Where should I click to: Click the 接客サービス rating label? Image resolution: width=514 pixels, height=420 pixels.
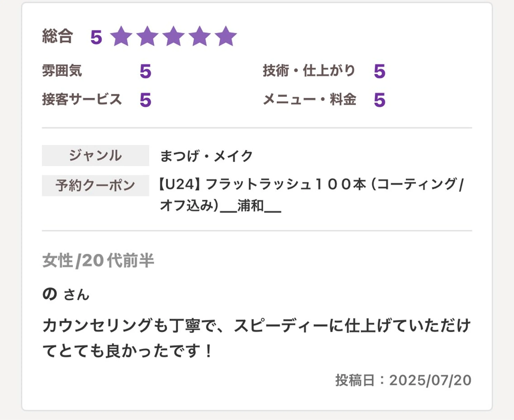click(x=82, y=99)
